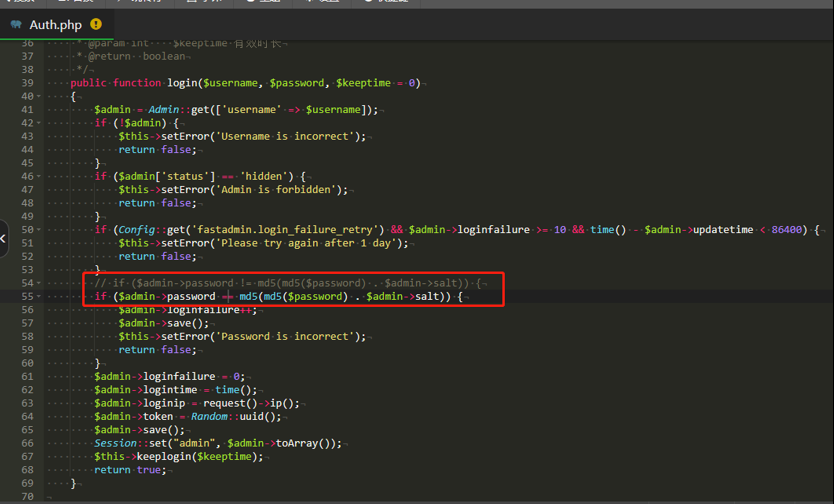The image size is (834, 504).
Task: Switch to the Auth.php tab
Action: (55, 24)
